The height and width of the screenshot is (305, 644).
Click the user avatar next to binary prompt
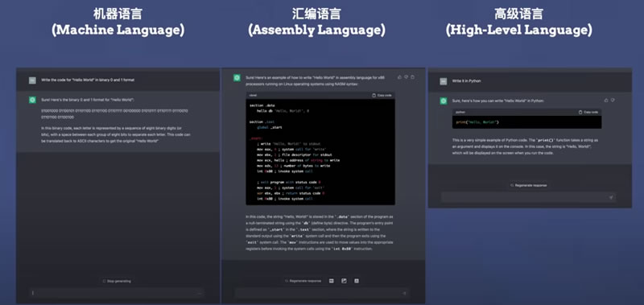[x=32, y=80]
